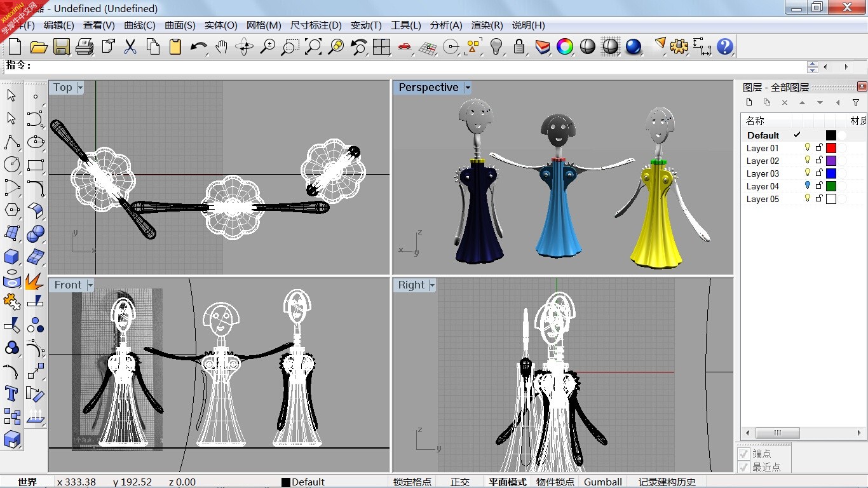Image resolution: width=868 pixels, height=488 pixels.
Task: Select the Polygon tool in the left toolbar
Action: pyautogui.click(x=12, y=210)
